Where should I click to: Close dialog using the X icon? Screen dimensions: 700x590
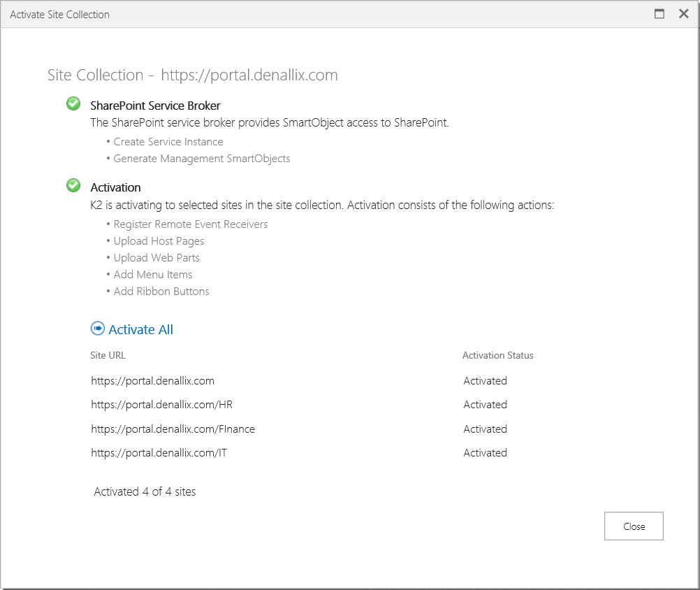(x=683, y=14)
